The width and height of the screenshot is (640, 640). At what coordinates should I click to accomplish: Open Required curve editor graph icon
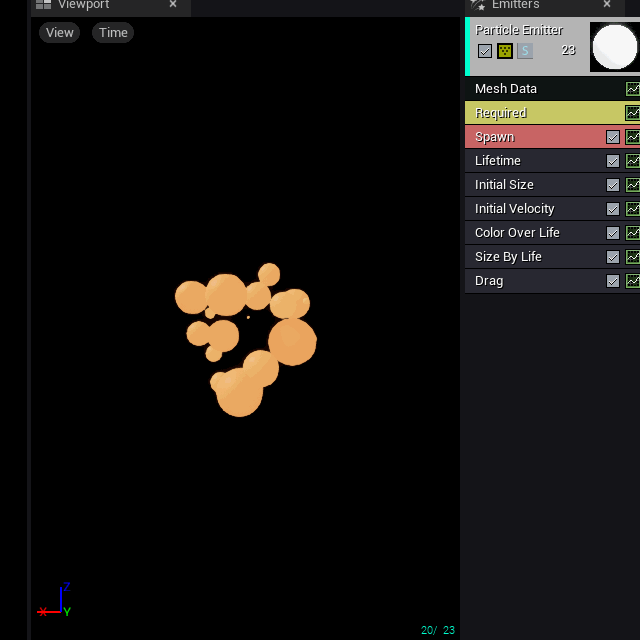pyautogui.click(x=633, y=113)
